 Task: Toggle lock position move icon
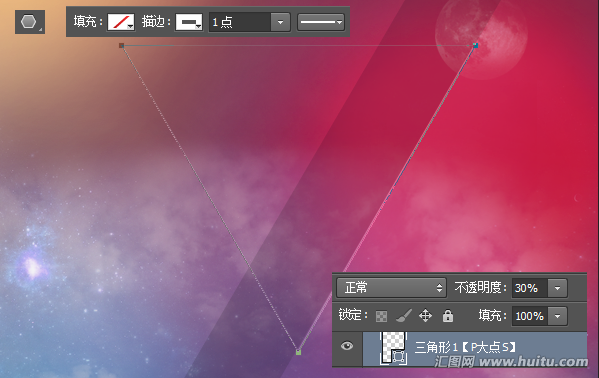click(425, 316)
